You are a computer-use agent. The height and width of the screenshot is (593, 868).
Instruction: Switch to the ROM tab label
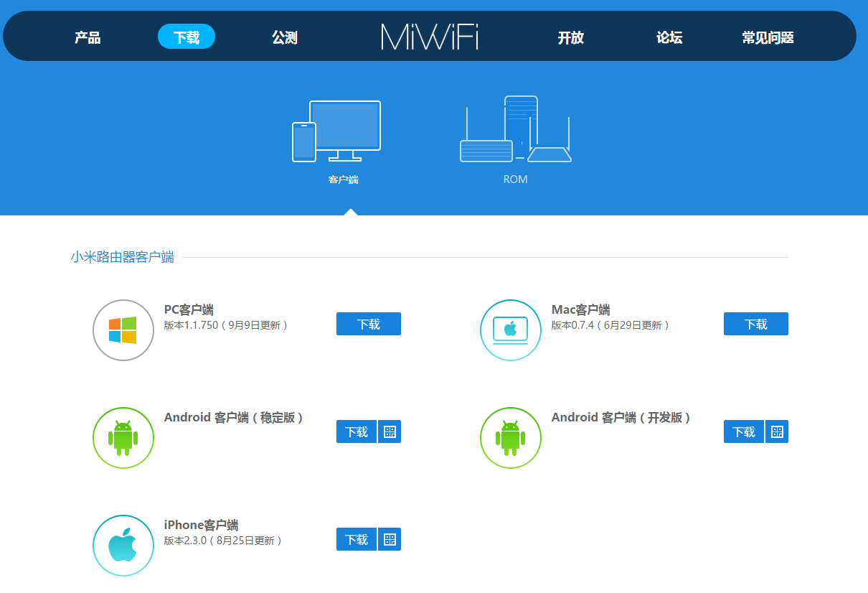515,179
